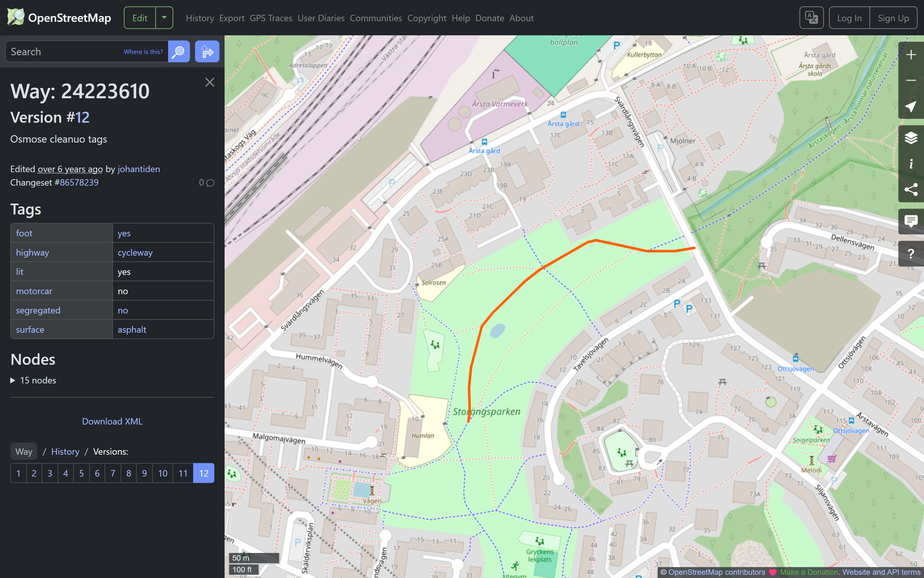Viewport: 924px width, 578px height.
Task: Select version 2 in pagination
Action: (x=34, y=473)
